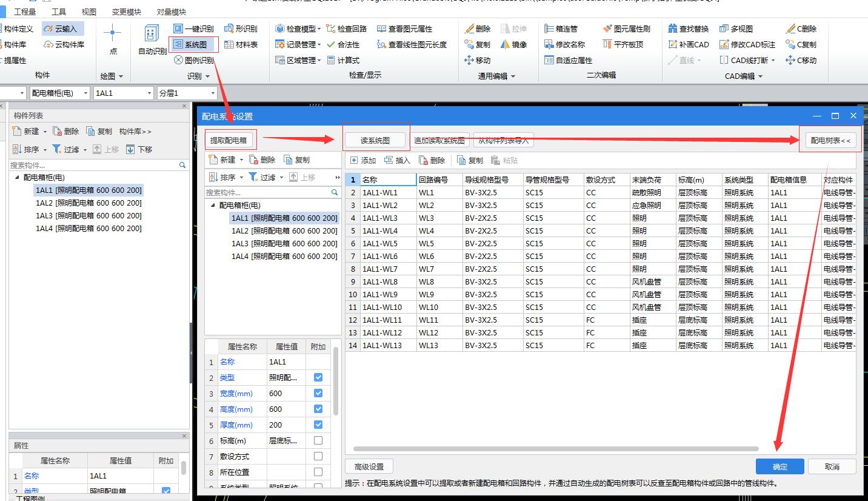Switch to the 对量模块 ribbon tab
Image resolution: width=868 pixels, height=501 pixels.
pyautogui.click(x=172, y=12)
